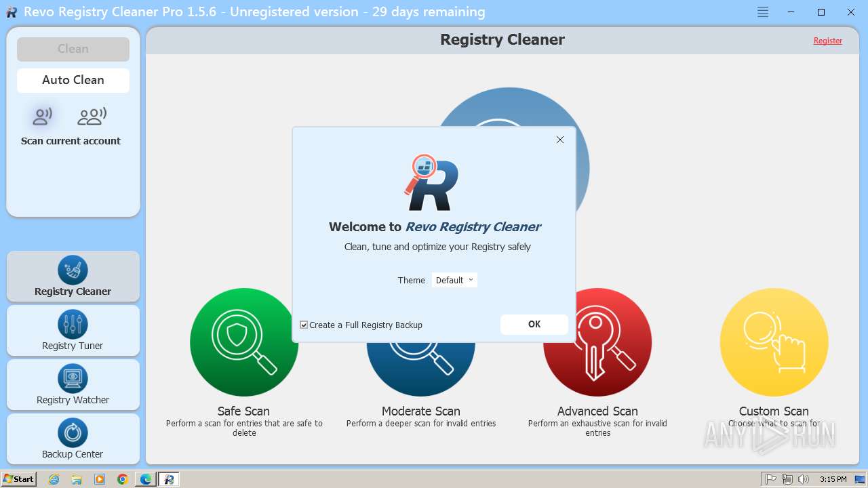Click the 3:15 PM clock
Viewport: 868px width, 488px height.
pos(833,479)
